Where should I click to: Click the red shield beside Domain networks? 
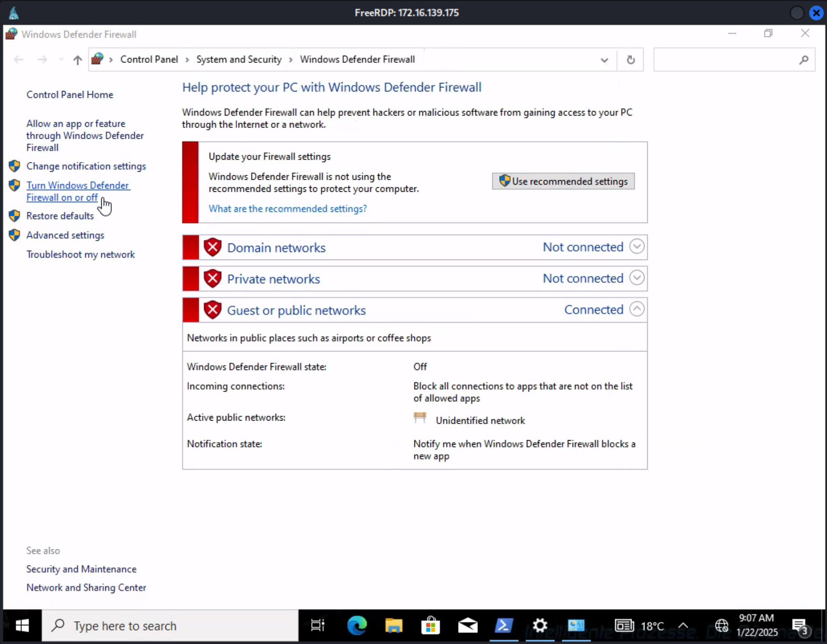point(213,247)
